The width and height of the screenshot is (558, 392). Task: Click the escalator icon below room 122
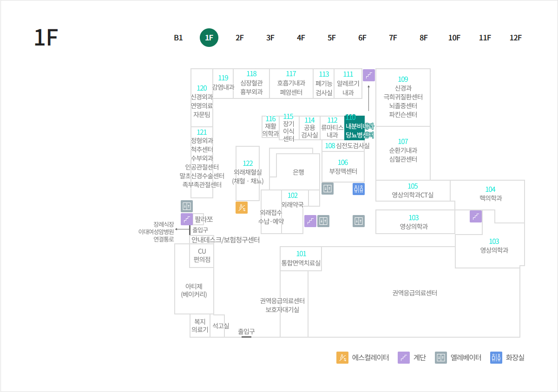click(x=242, y=208)
